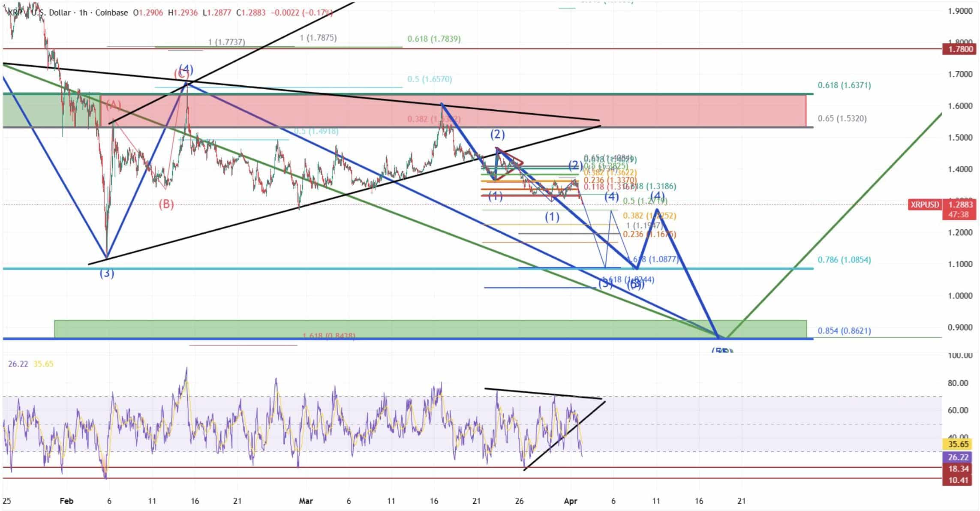This screenshot has height=511, width=980.
Task: Click the Apr label on the time axis
Action: pyautogui.click(x=571, y=501)
